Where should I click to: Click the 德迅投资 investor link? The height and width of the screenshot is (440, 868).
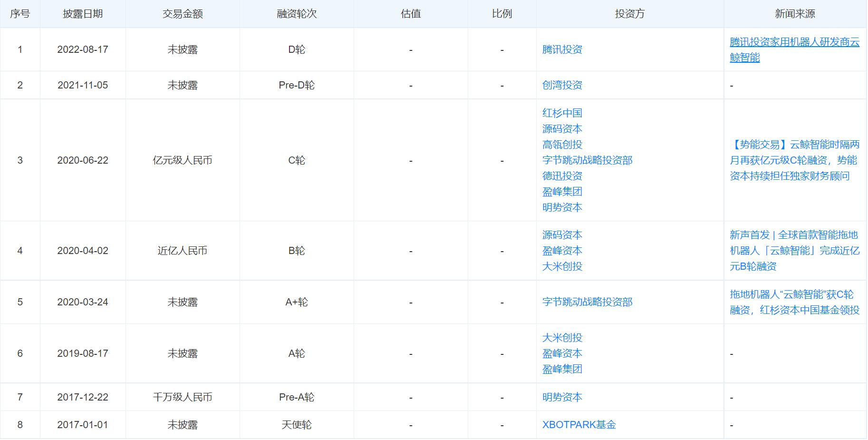point(562,176)
